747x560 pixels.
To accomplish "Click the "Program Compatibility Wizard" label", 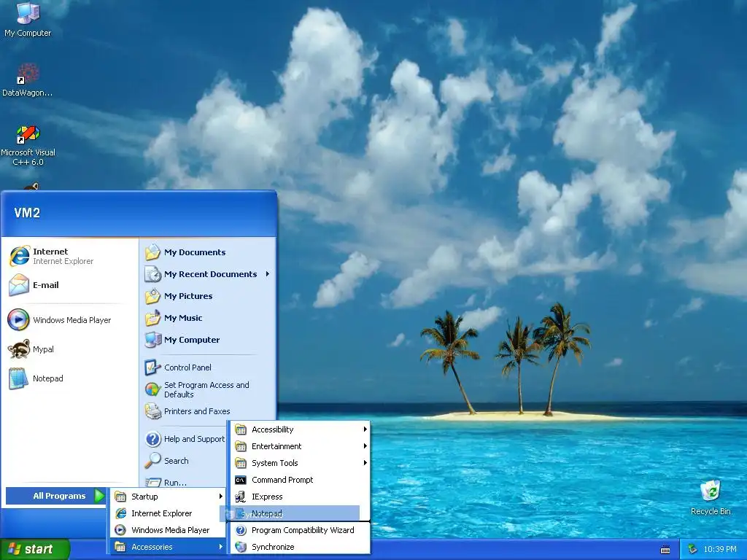I will pos(303,530).
